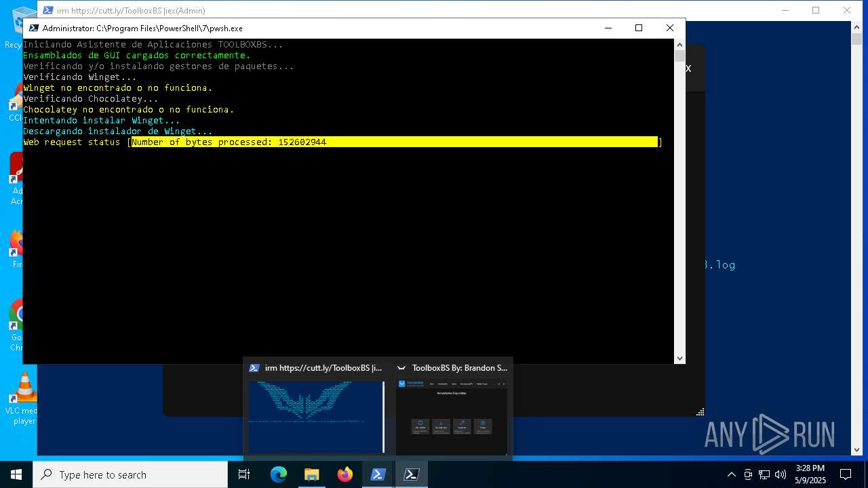Show hidden system tray icons
The width and height of the screenshot is (868, 488).
point(731,474)
